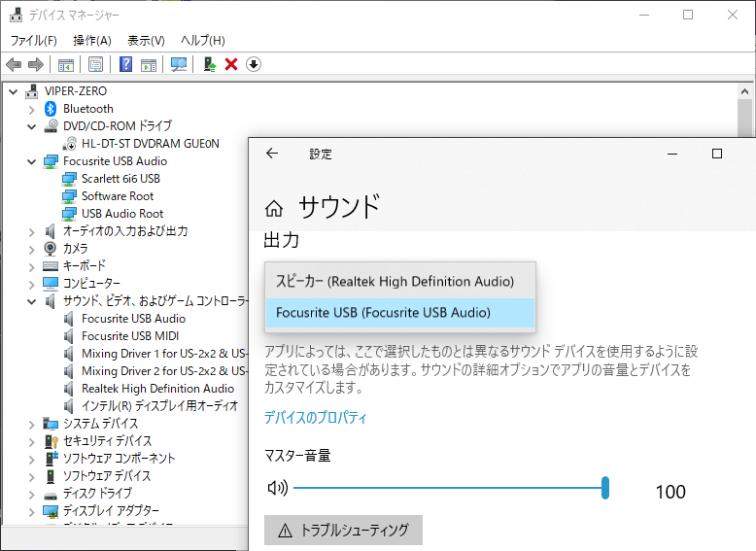This screenshot has height=551, width=756.
Task: Click the master volume slider handle
Action: point(605,488)
